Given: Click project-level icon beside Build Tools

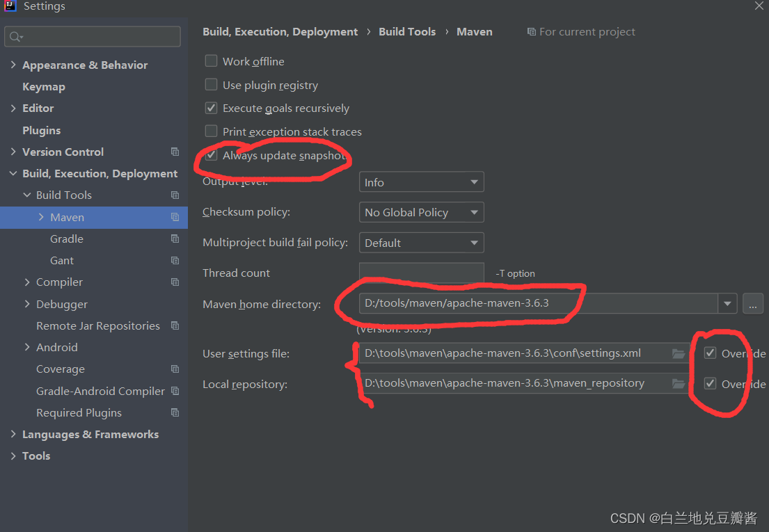Looking at the screenshot, I should 175,195.
